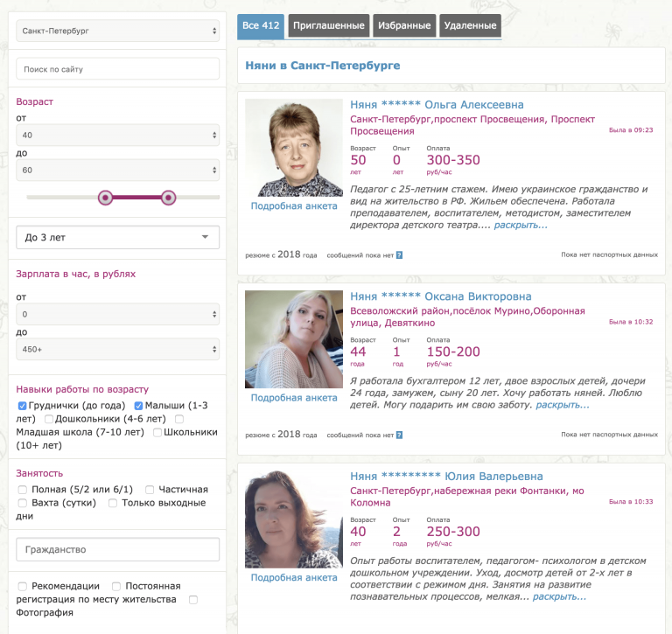
Task: Open the minimum age dropdown set to 40
Action: pyautogui.click(x=118, y=135)
